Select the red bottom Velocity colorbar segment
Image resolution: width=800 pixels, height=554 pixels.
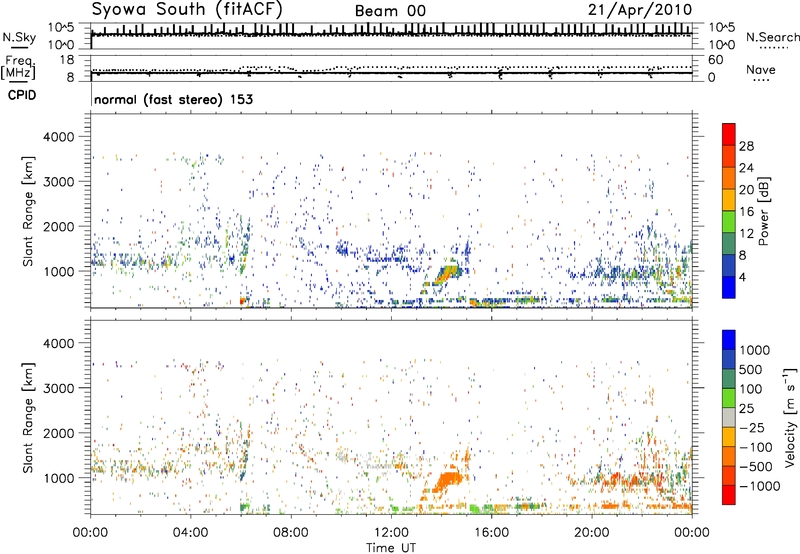point(729,494)
